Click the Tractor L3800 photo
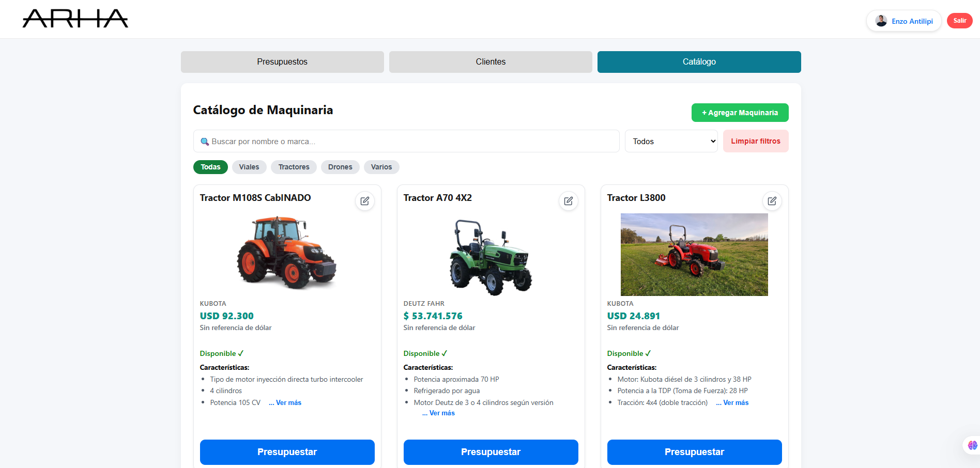Image resolution: width=980 pixels, height=468 pixels. tap(694, 255)
